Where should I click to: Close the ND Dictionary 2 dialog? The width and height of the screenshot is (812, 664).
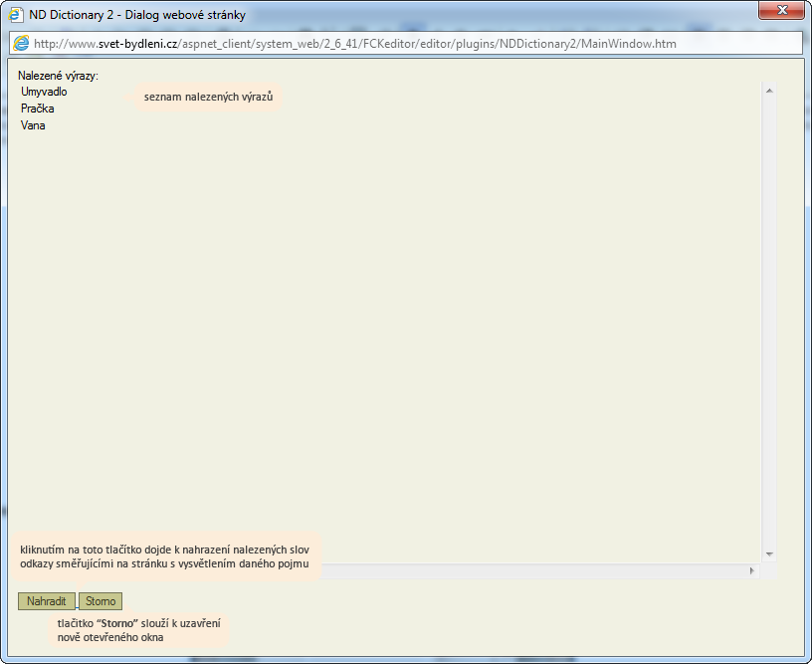(782, 10)
